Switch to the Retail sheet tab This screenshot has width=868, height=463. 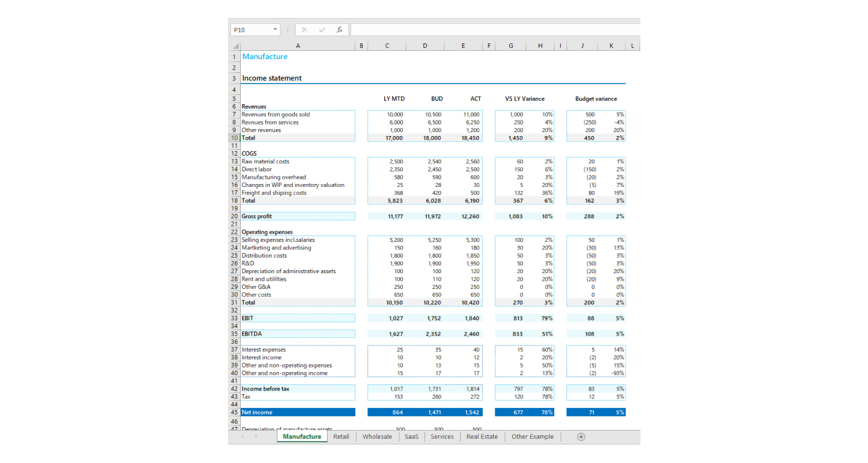(341, 437)
